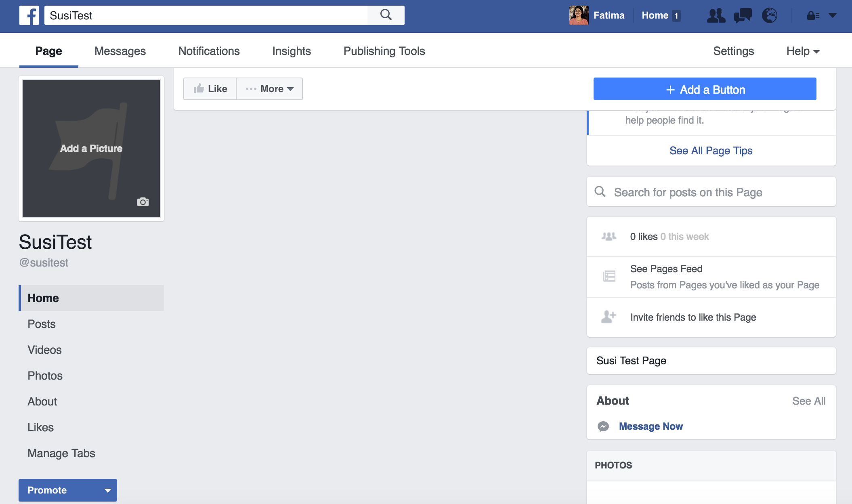This screenshot has height=504, width=852.
Task: Like the page with thumbs-up button
Action: (x=210, y=89)
